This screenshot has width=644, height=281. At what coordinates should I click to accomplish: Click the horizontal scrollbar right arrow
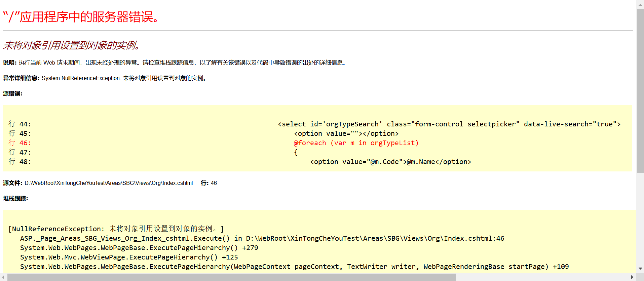pyautogui.click(x=632, y=277)
